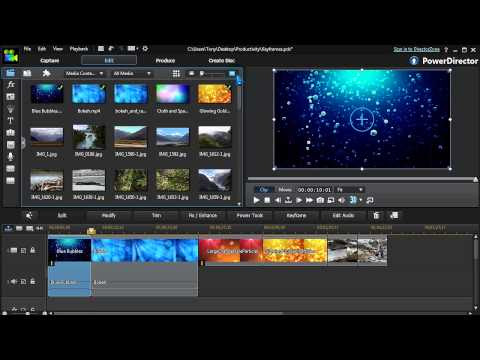This screenshot has height=360, width=480.
Task: Click the Fix / Enhance button
Action: tap(203, 215)
